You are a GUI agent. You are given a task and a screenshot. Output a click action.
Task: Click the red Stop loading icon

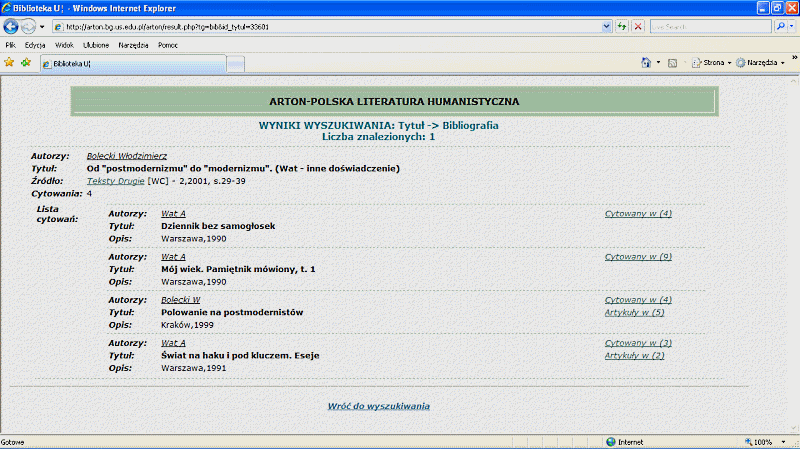coord(638,26)
